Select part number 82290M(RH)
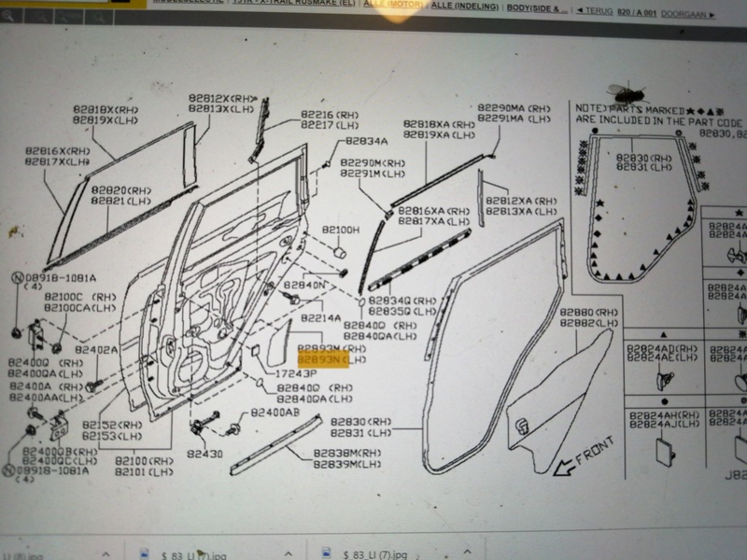 373,163
